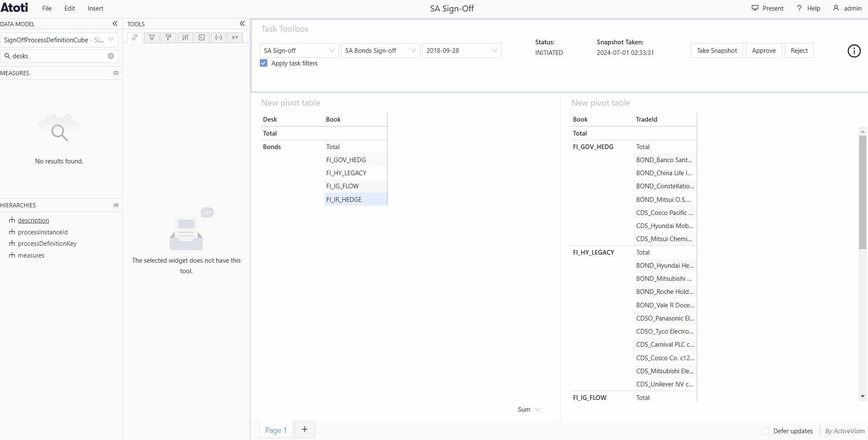Open the query console tool tab
Image resolution: width=868 pixels, height=440 pixels.
point(202,38)
